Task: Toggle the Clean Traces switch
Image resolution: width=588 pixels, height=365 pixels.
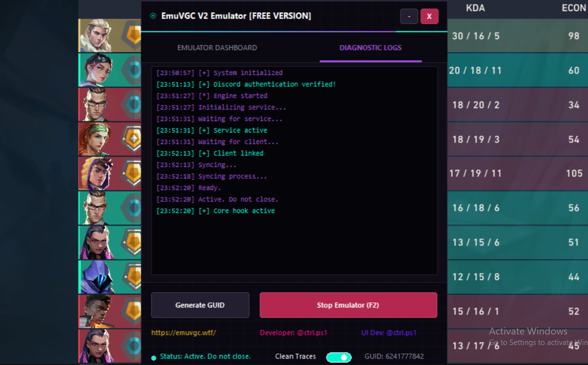Action: point(338,357)
